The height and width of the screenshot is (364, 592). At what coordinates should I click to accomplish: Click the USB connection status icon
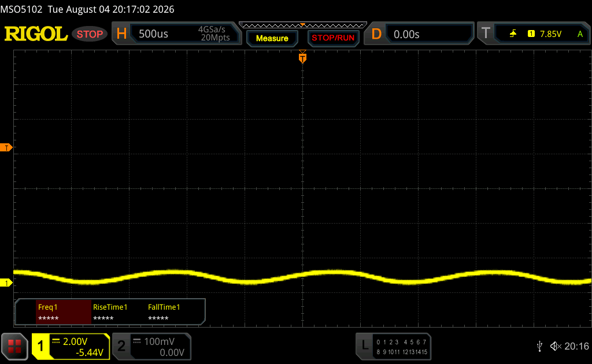click(x=539, y=346)
